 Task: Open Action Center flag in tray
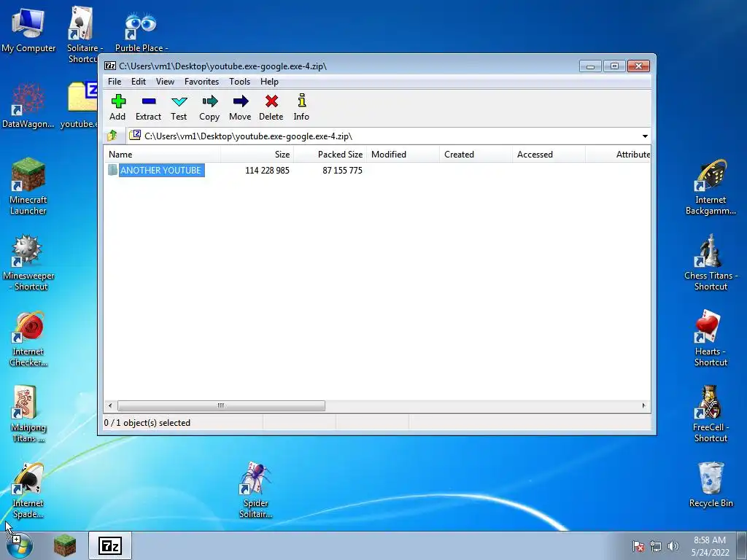(638, 546)
